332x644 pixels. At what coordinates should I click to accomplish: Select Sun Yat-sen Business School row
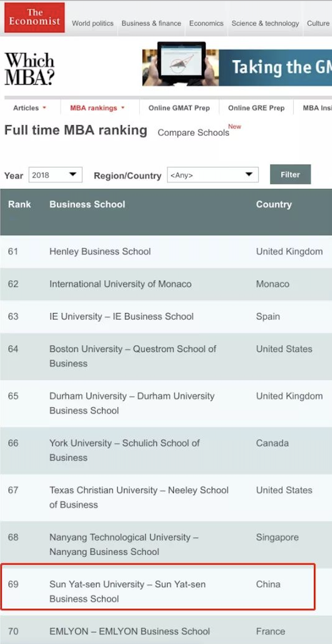coord(127,591)
